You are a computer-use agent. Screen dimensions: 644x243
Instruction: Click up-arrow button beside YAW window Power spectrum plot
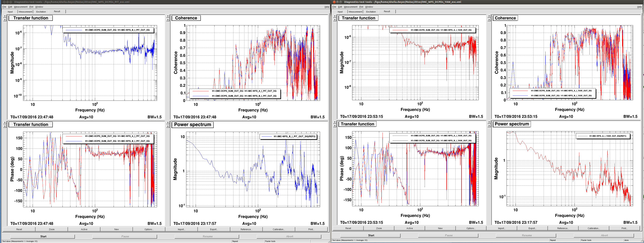click(x=489, y=126)
